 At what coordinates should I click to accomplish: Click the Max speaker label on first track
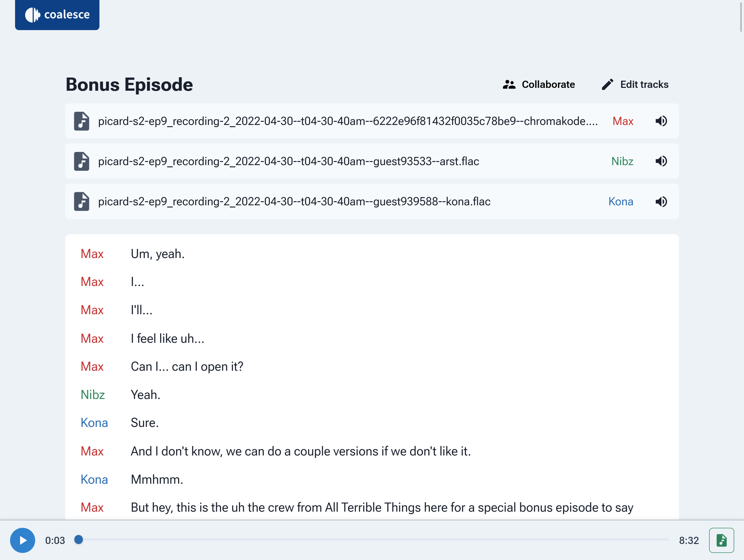point(623,121)
